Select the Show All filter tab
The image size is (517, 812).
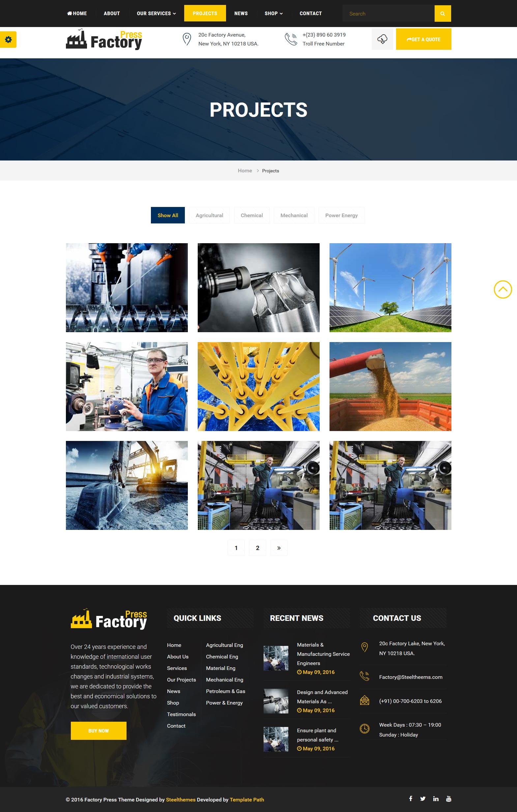pos(168,215)
